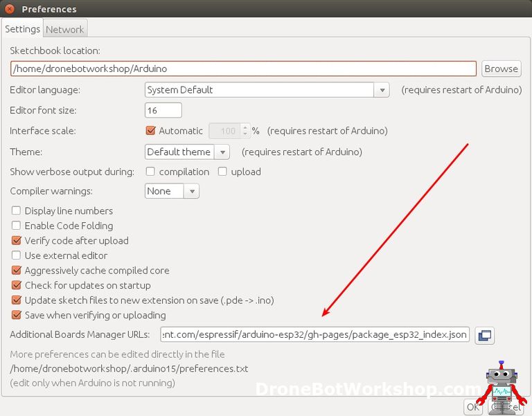532x416 pixels.
Task: Toggle Update sketch files to new extension
Action: point(17,300)
